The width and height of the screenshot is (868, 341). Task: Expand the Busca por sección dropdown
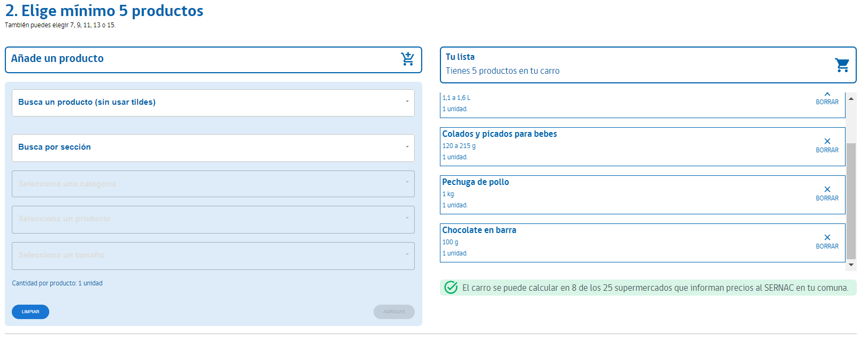coord(213,148)
